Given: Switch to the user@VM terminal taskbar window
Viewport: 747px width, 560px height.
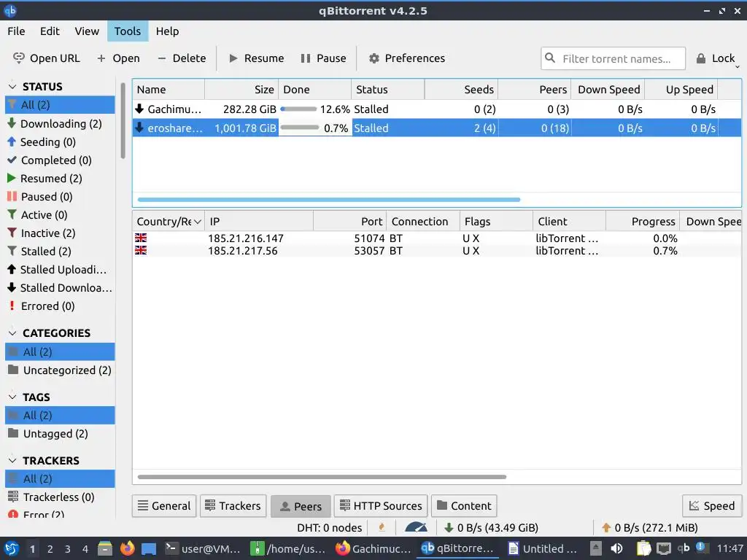Looking at the screenshot, I should 203,548.
